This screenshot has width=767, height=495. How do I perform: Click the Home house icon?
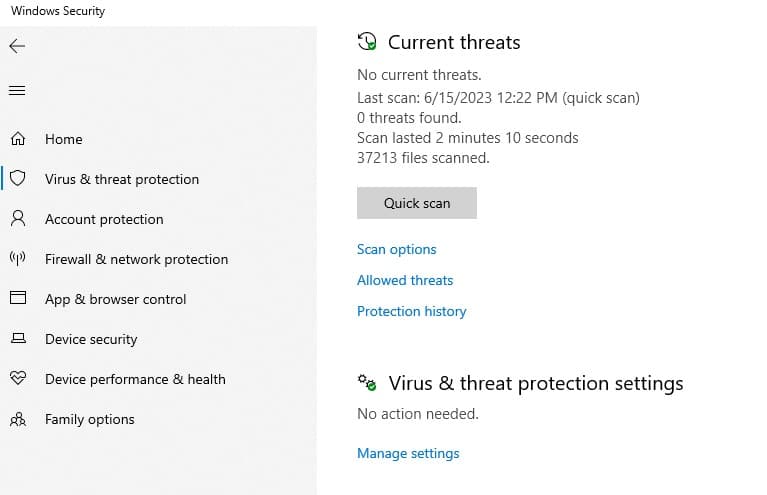[x=17, y=139]
